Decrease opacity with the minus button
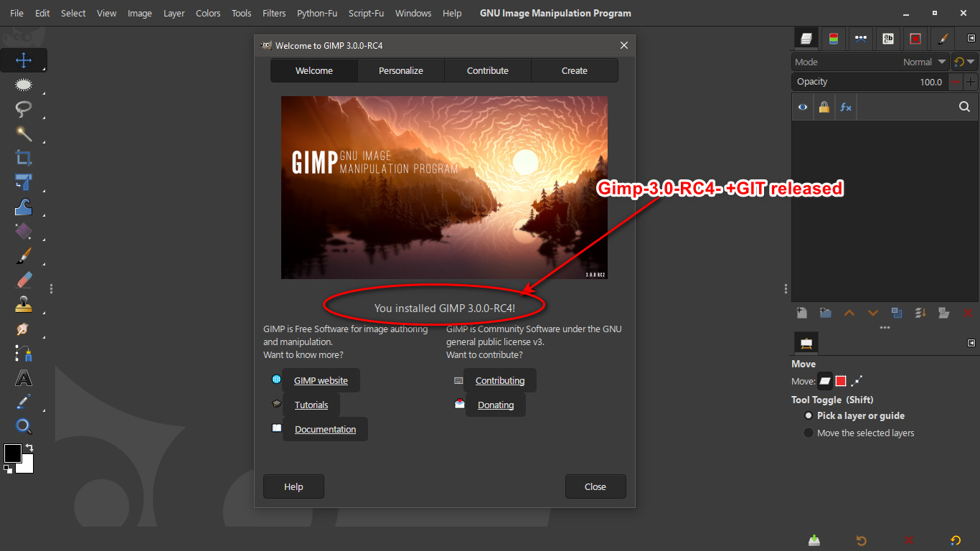Viewport: 980px width, 551px height. 955,82
